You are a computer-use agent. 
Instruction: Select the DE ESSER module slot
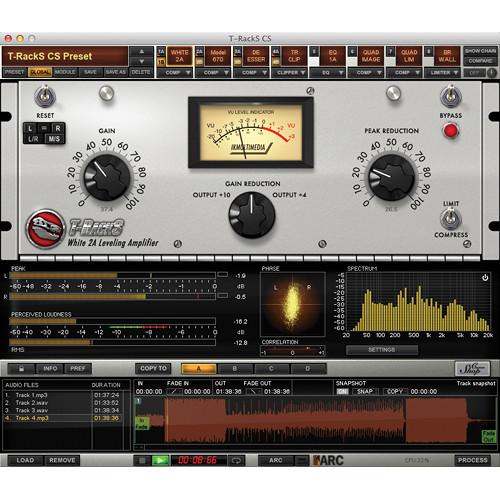(x=256, y=56)
